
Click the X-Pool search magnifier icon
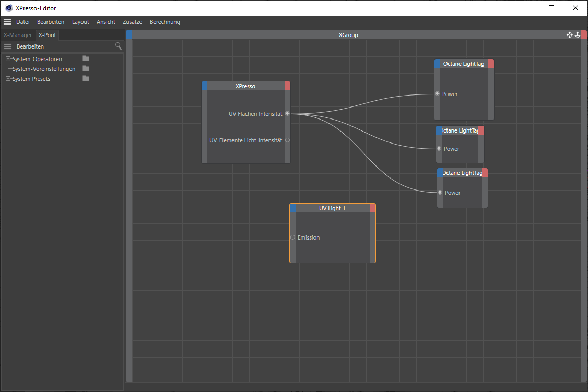(x=118, y=46)
